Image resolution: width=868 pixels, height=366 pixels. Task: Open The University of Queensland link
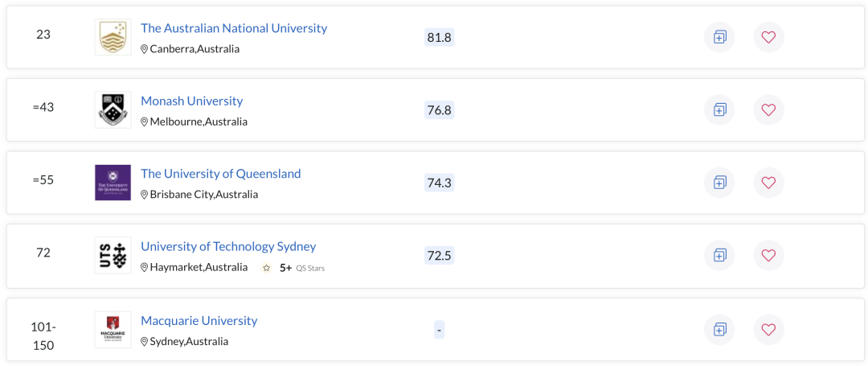(220, 173)
